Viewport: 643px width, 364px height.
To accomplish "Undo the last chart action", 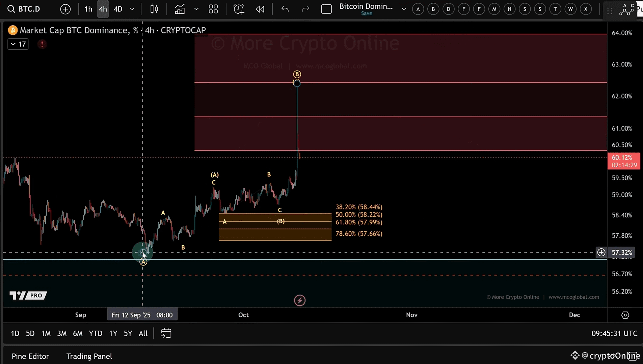I will click(x=285, y=9).
